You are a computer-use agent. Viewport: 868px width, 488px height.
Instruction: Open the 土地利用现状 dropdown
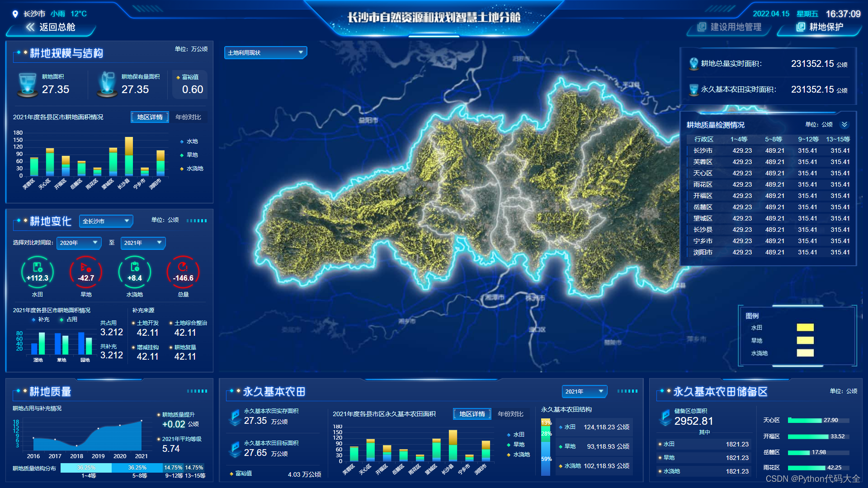tap(265, 53)
